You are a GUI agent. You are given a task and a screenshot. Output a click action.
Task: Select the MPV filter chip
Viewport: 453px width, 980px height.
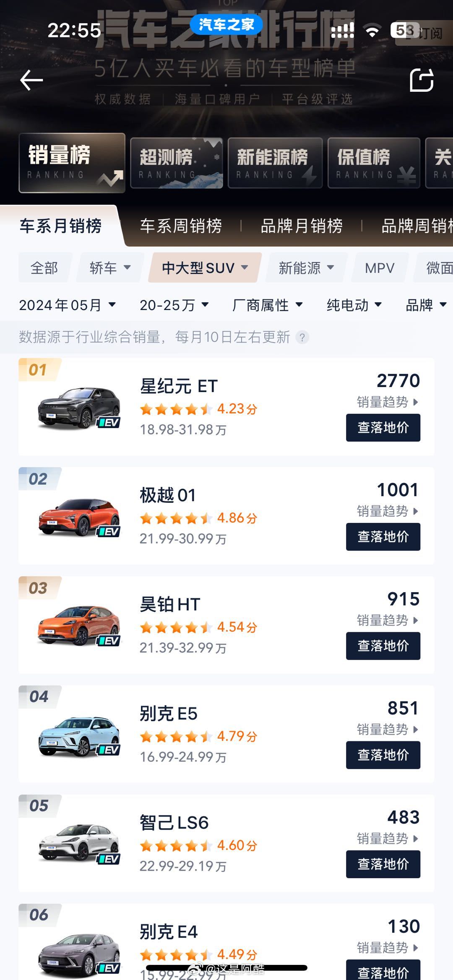(x=380, y=268)
